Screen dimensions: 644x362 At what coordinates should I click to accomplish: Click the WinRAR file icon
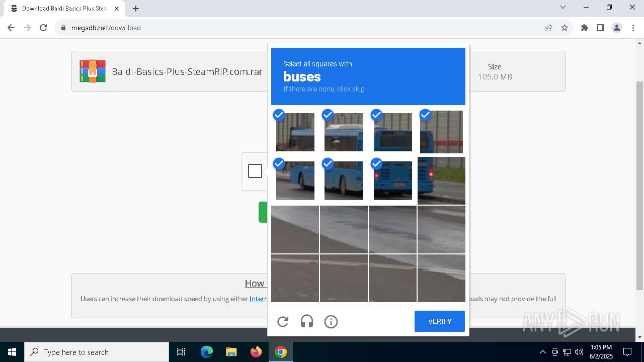[93, 71]
